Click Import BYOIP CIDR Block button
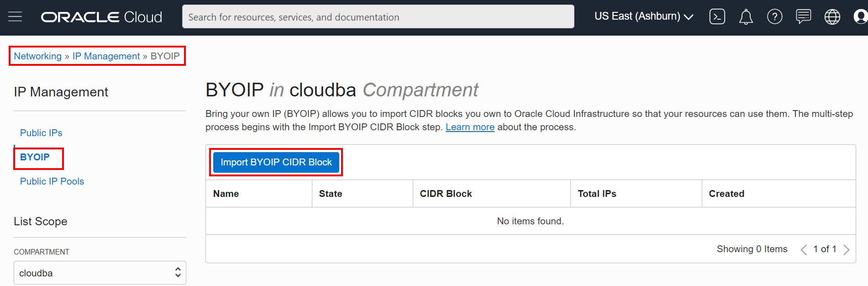Image resolution: width=868 pixels, height=286 pixels. tap(276, 162)
